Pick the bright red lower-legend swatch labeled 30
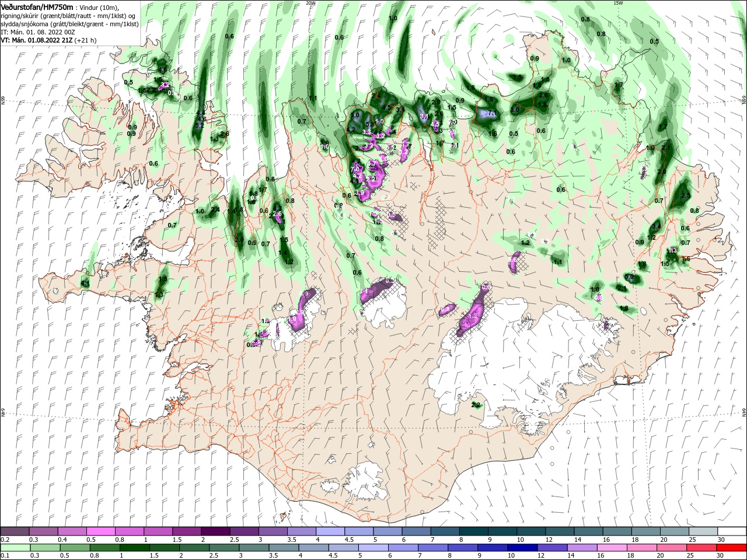The image size is (747, 560). point(731,548)
